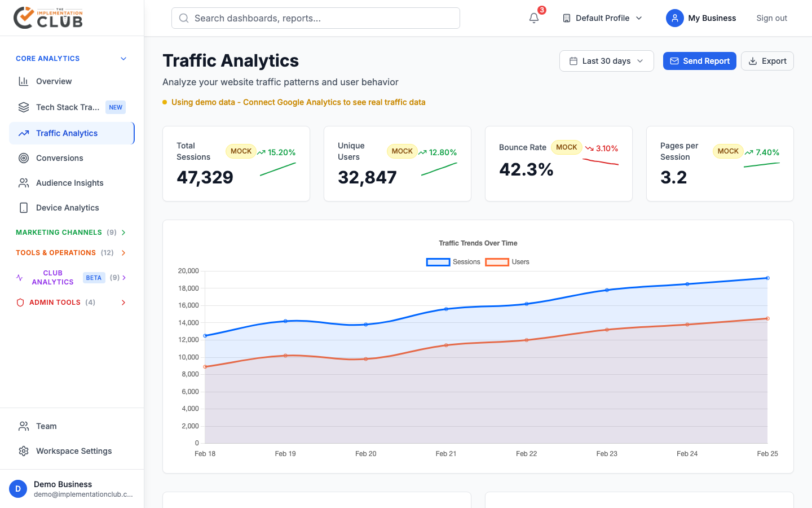Click the Send Report button
The width and height of the screenshot is (812, 508).
pos(699,61)
